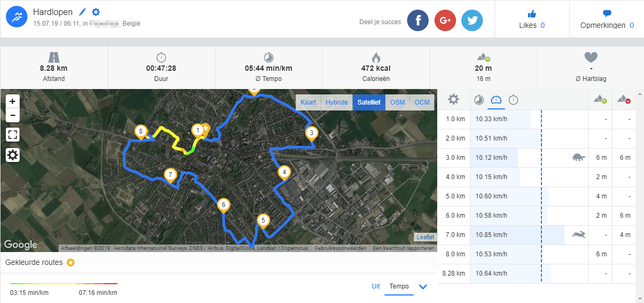Show splits by duration stopwatch icon
The image size is (644, 303).
[x=513, y=100]
